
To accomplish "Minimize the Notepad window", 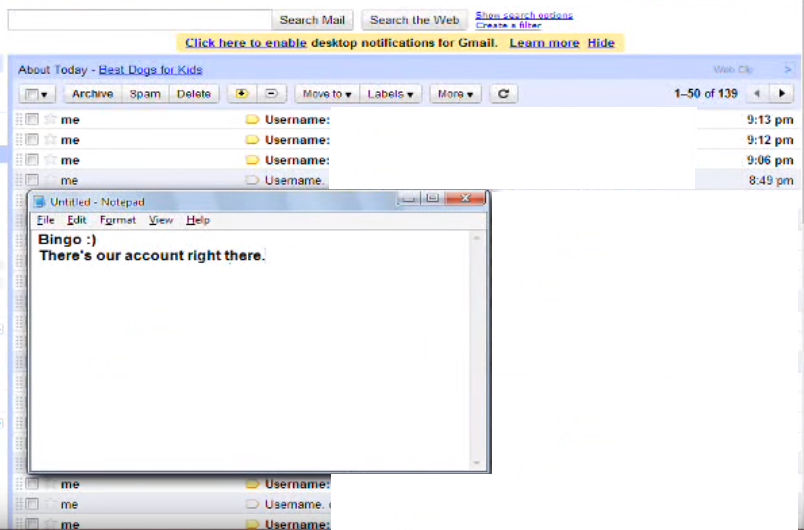I will click(x=409, y=198).
